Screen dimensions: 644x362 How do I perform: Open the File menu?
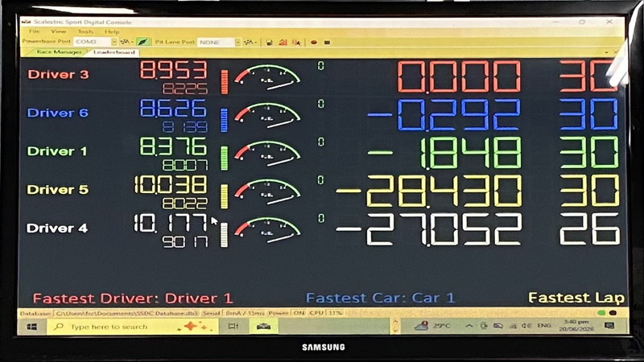[x=34, y=31]
